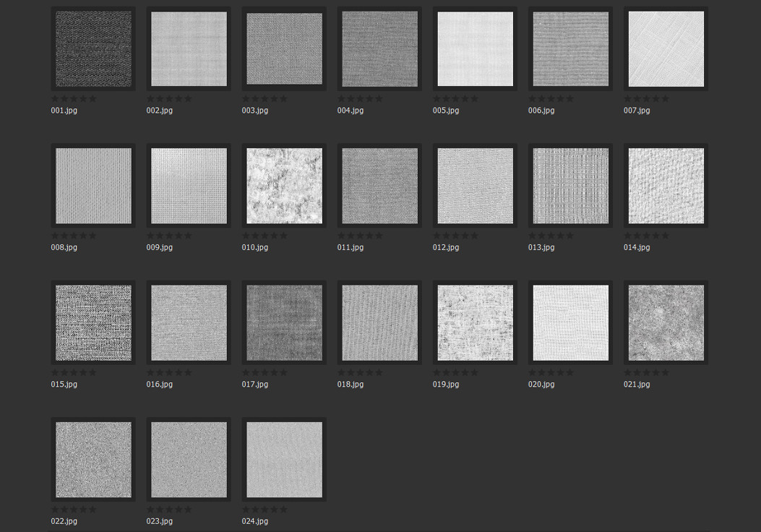The width and height of the screenshot is (761, 532).
Task: Open the thumbnail for 001.jpg
Action: click(93, 48)
